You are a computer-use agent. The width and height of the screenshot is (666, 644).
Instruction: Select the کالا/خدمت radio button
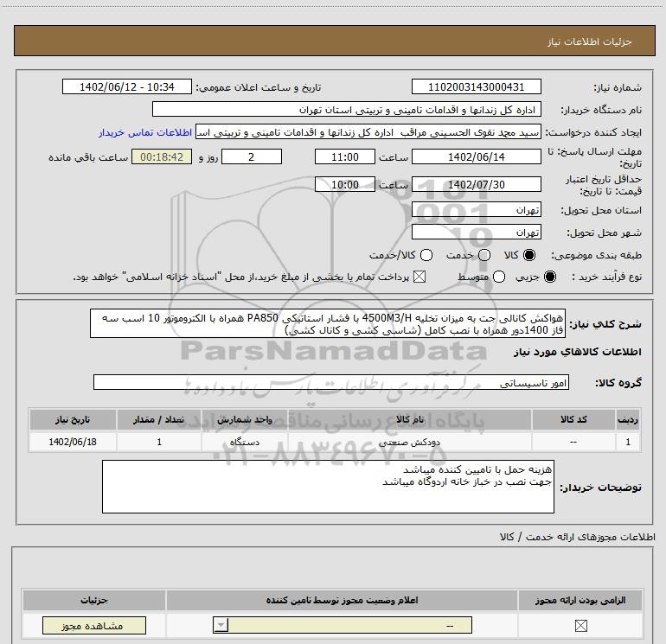tap(426, 255)
